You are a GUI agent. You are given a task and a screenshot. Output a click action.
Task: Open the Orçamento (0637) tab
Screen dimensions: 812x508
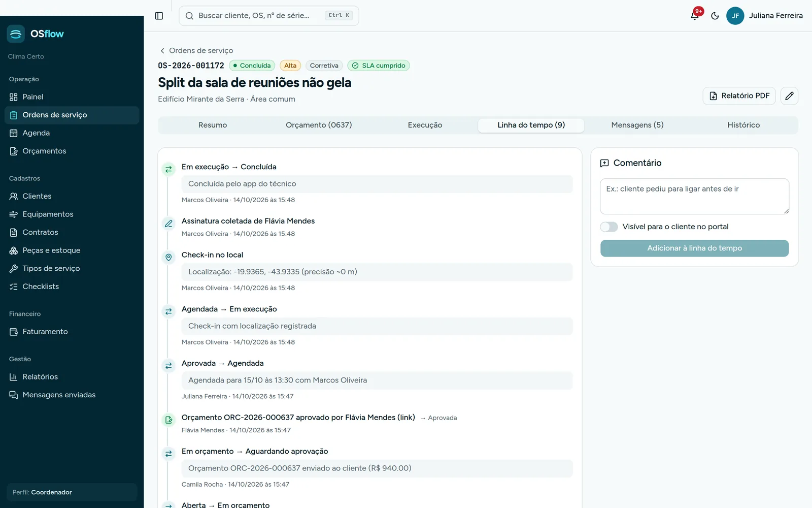(x=319, y=125)
